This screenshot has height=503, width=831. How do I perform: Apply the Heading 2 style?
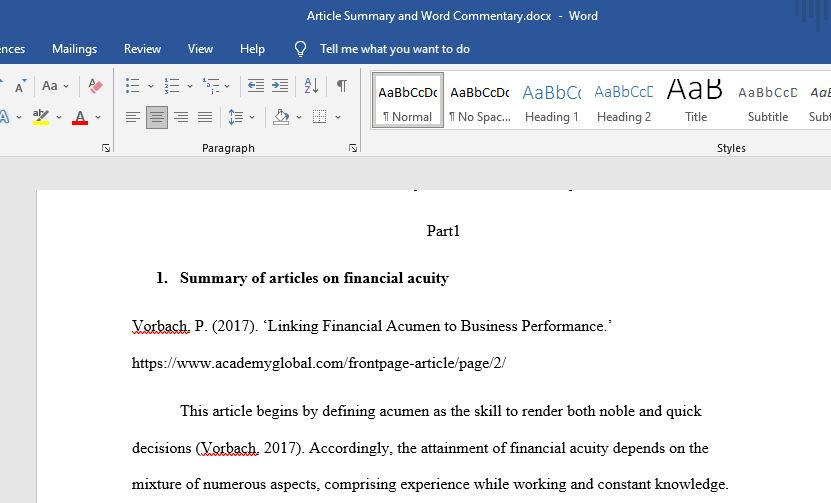[624, 100]
